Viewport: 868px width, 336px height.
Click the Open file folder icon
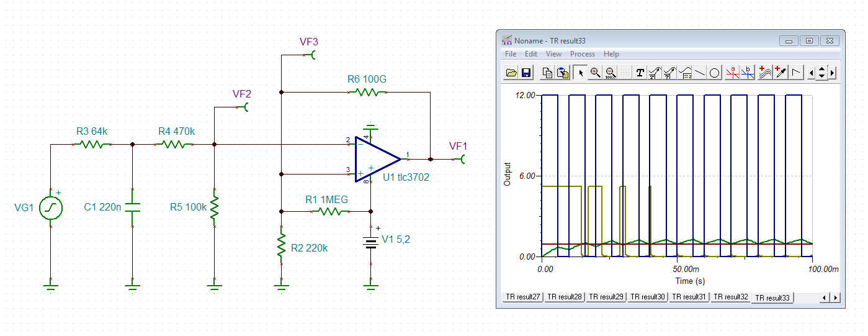[x=511, y=73]
